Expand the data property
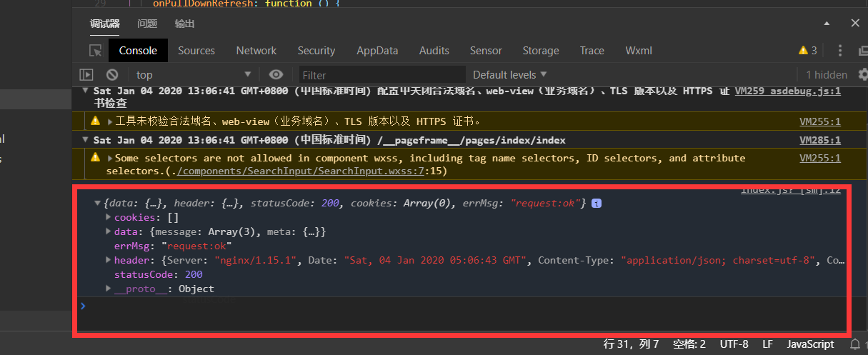 (x=109, y=231)
